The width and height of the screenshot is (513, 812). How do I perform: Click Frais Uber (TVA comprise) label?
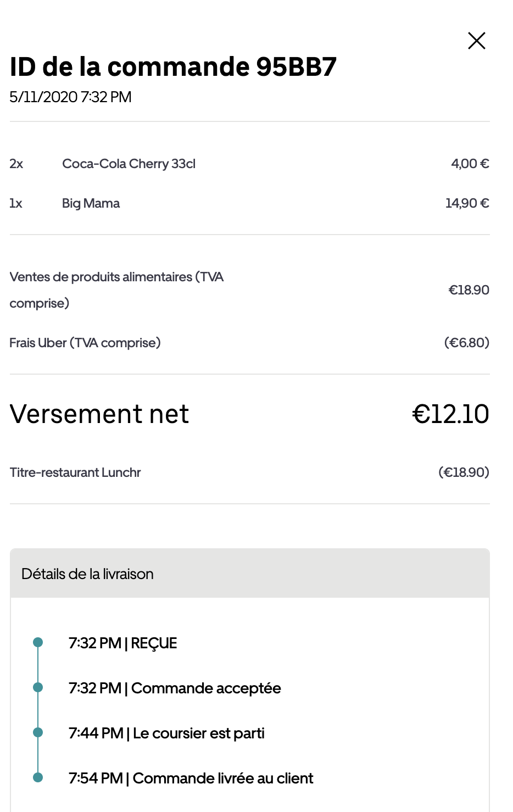[x=85, y=343]
